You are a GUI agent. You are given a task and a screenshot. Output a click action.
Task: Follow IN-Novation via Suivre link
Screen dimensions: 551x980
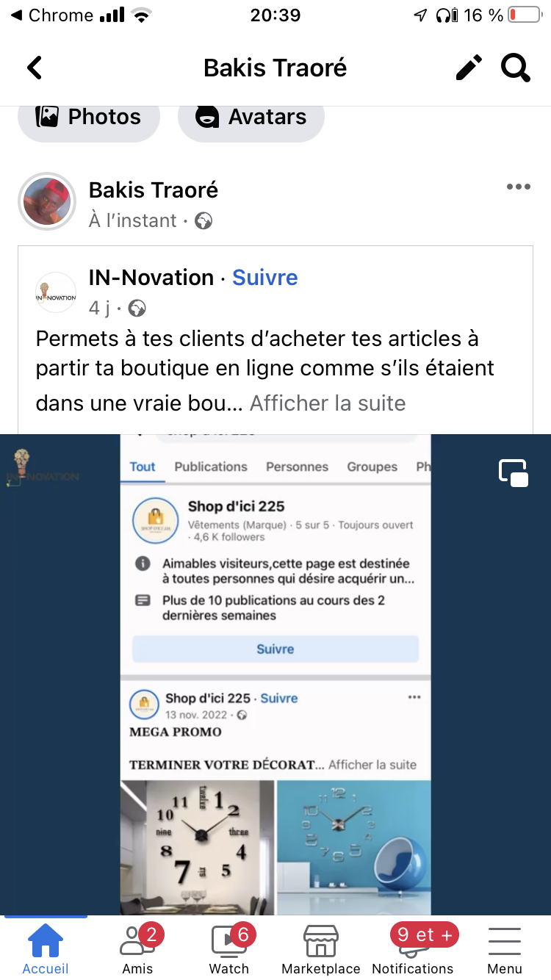pyautogui.click(x=264, y=278)
